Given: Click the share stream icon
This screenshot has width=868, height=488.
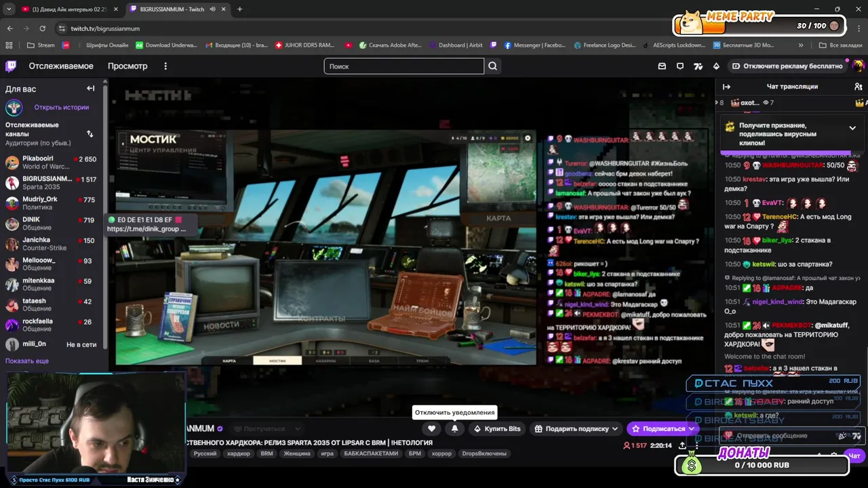Looking at the screenshot, I should tap(684, 445).
